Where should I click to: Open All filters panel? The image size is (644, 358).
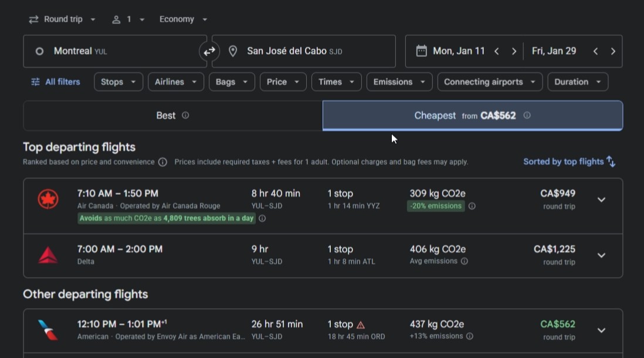(56, 82)
